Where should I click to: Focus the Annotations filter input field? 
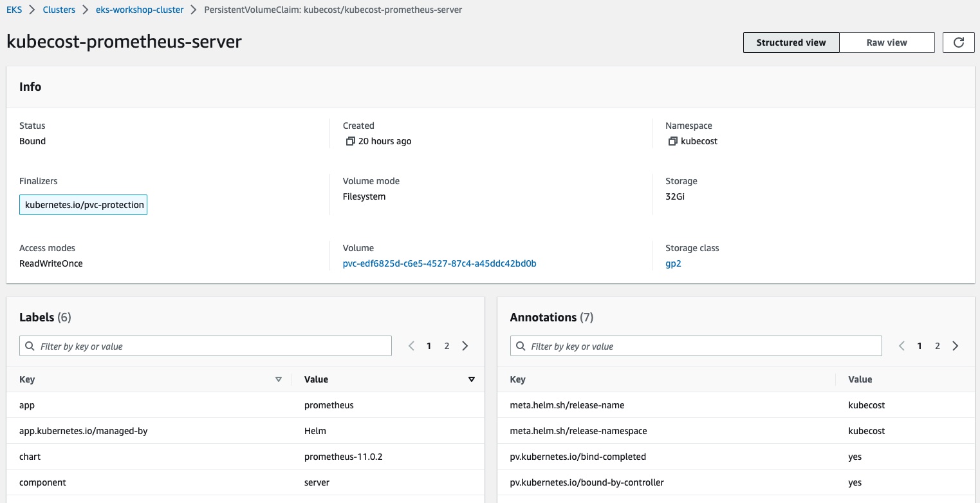pyautogui.click(x=696, y=346)
